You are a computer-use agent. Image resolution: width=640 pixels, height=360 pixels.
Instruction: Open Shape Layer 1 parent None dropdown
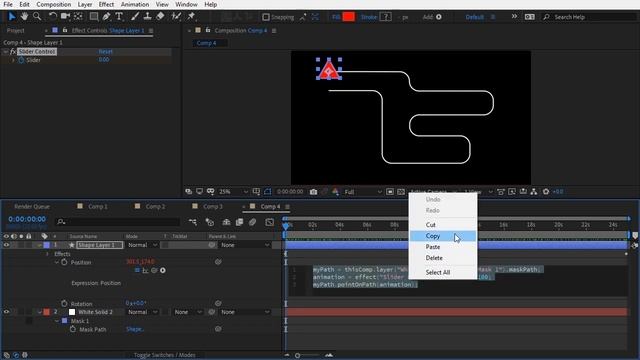[245, 245]
